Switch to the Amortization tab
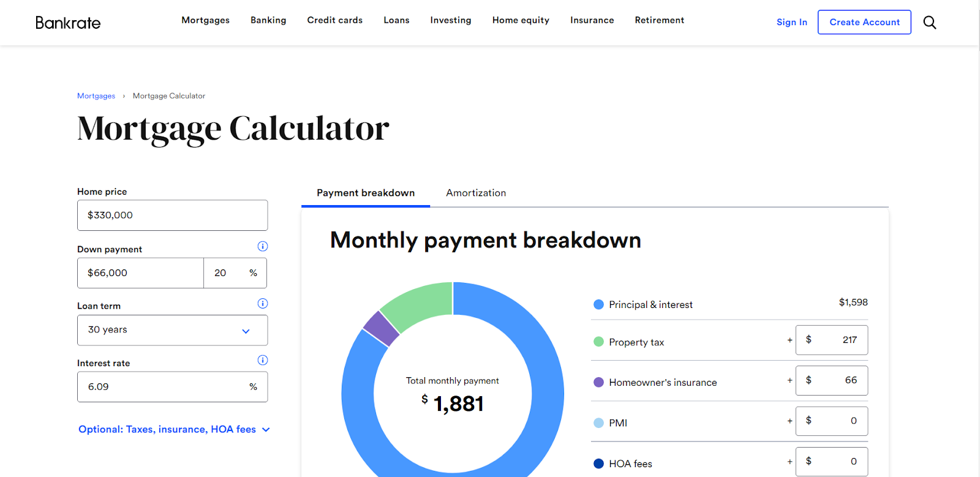 476,193
